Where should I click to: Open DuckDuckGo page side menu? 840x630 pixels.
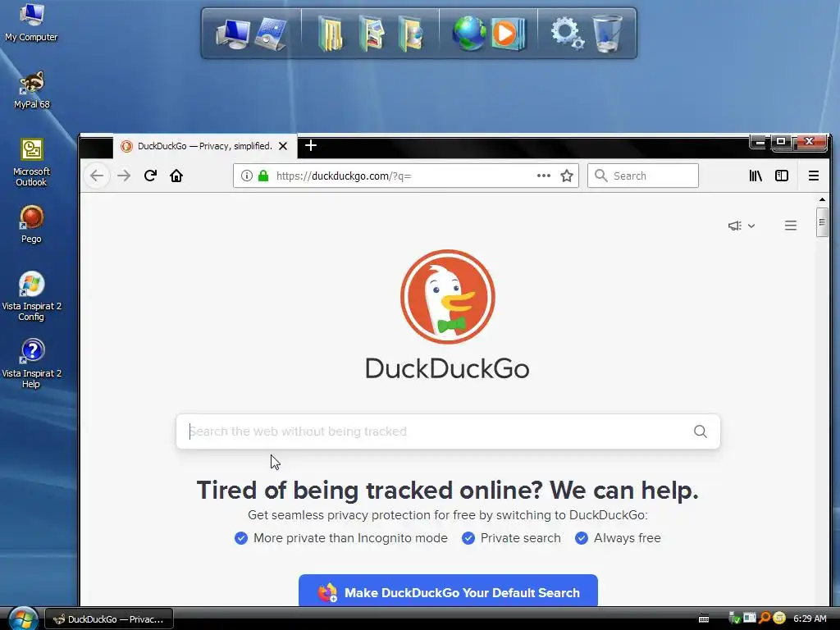(x=791, y=226)
